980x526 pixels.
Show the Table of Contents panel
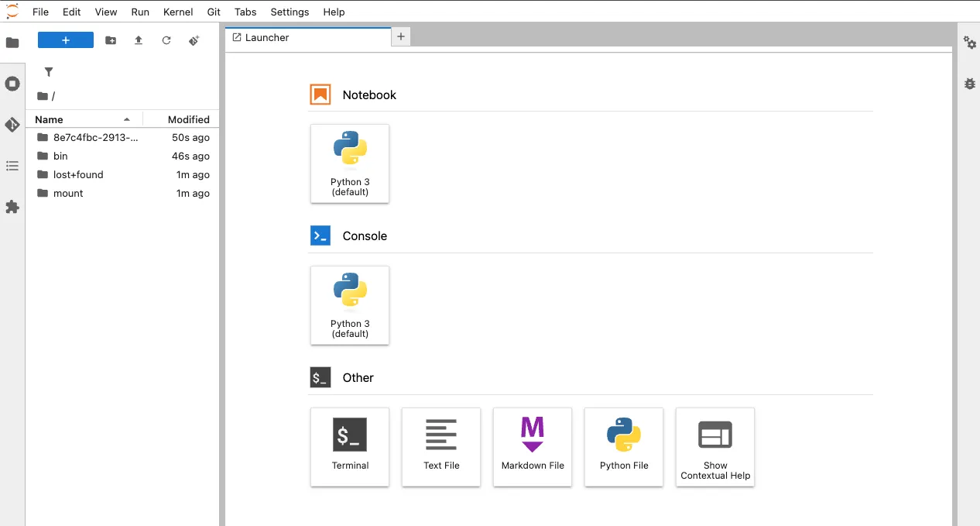click(x=12, y=166)
